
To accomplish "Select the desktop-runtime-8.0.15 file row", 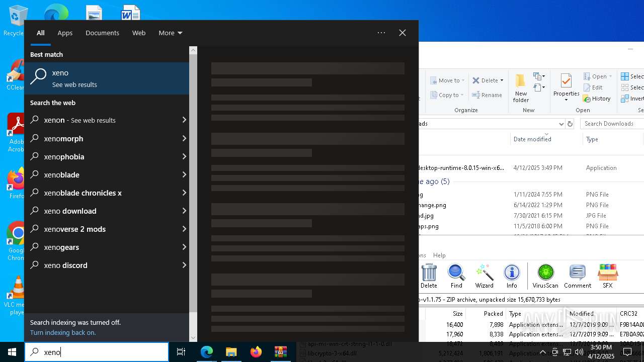I will (531, 168).
